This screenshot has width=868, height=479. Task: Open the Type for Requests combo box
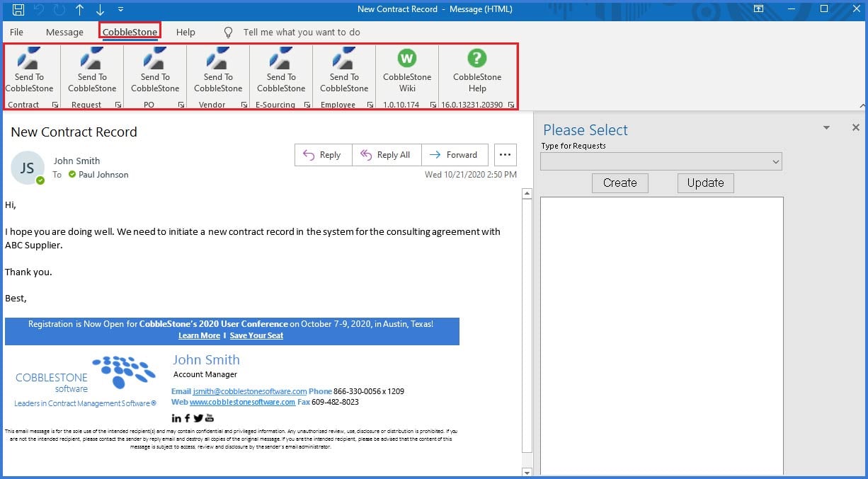(661, 161)
